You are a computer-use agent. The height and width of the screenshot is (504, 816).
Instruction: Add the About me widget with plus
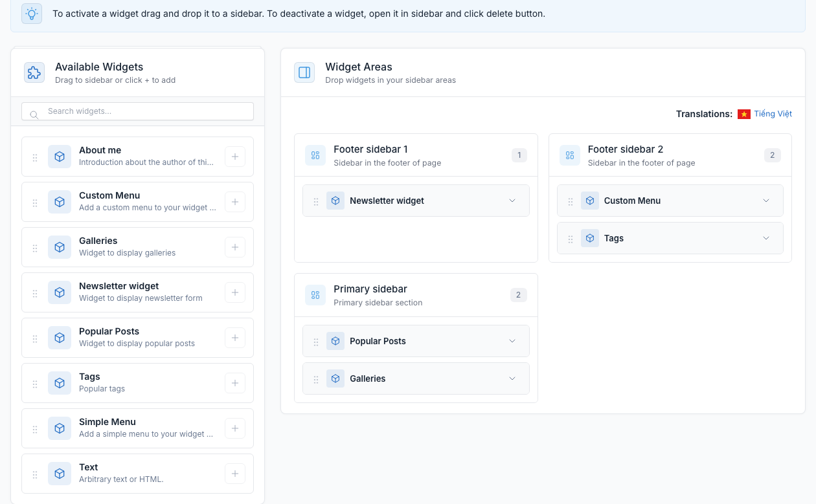pyautogui.click(x=235, y=157)
